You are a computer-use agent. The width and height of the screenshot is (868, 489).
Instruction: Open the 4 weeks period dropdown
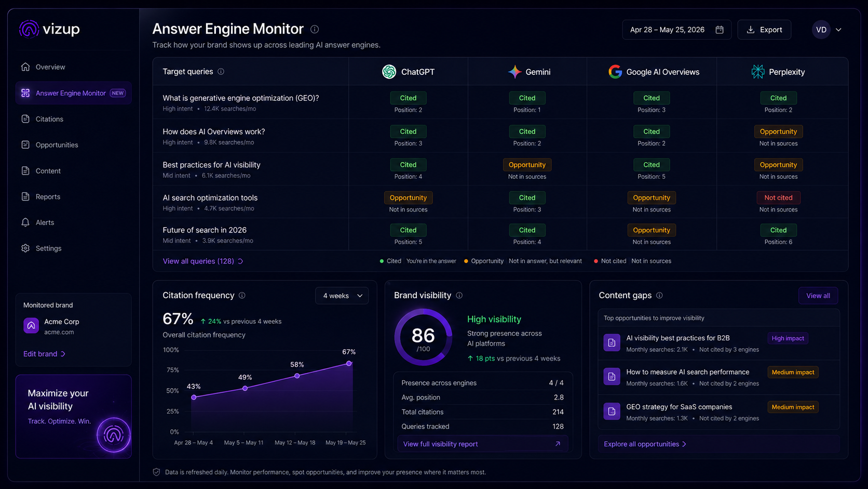click(x=342, y=296)
